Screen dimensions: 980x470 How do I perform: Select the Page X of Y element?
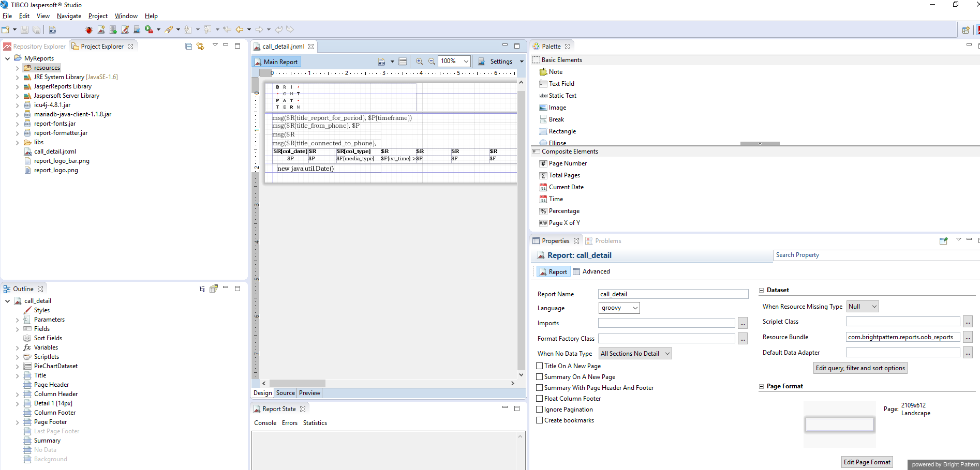[x=560, y=223]
